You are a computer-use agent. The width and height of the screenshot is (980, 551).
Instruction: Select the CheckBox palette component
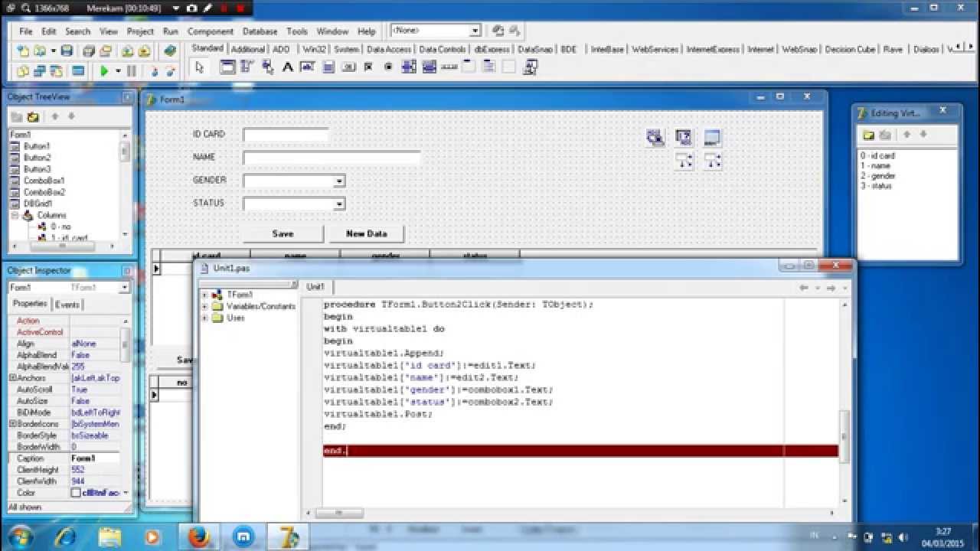(x=368, y=67)
